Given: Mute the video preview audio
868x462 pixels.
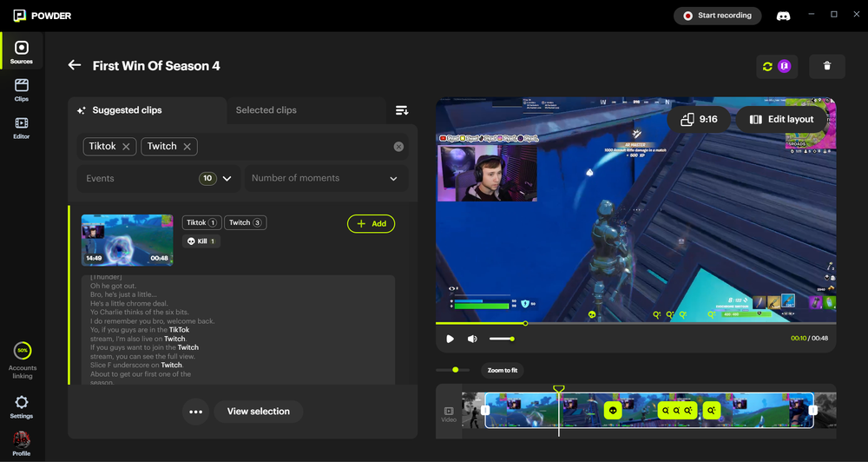Looking at the screenshot, I should 472,339.
